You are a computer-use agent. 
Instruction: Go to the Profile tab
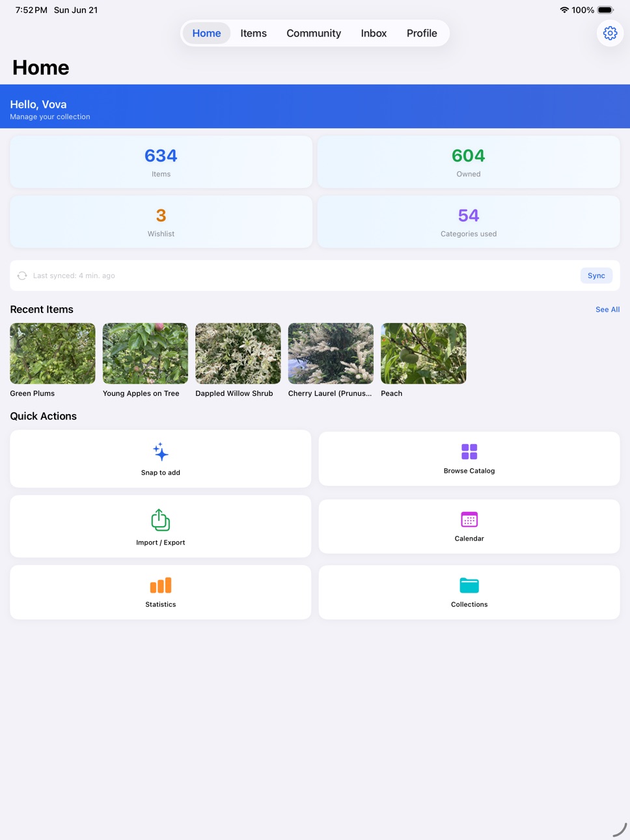[x=422, y=33]
